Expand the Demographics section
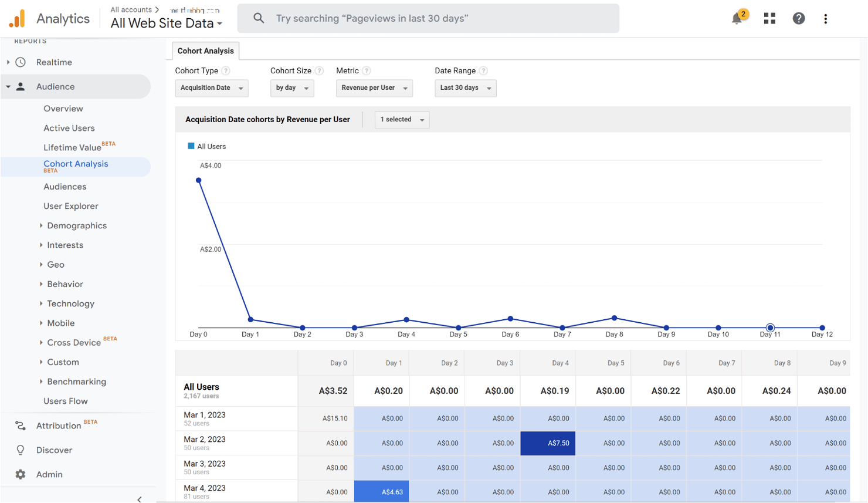 pos(77,225)
